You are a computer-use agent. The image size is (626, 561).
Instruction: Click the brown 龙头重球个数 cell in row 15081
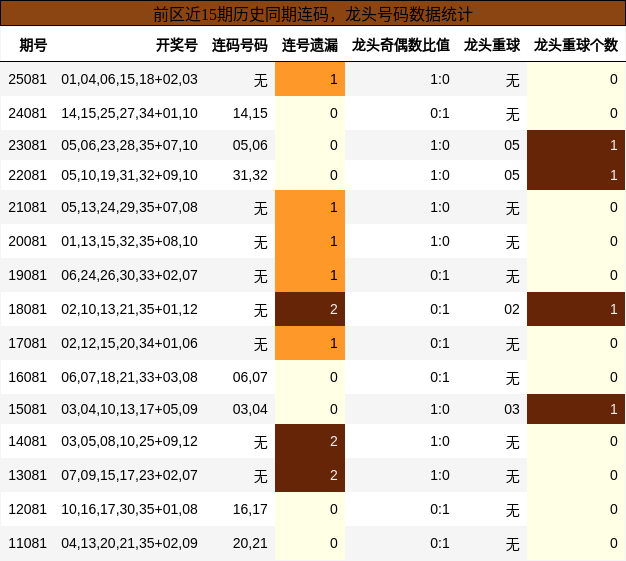(576, 409)
